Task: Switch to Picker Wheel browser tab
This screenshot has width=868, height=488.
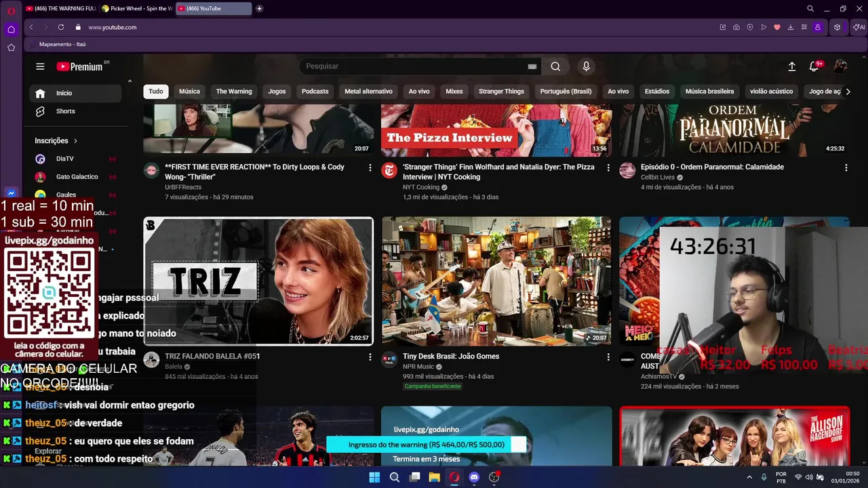Action: pos(136,9)
